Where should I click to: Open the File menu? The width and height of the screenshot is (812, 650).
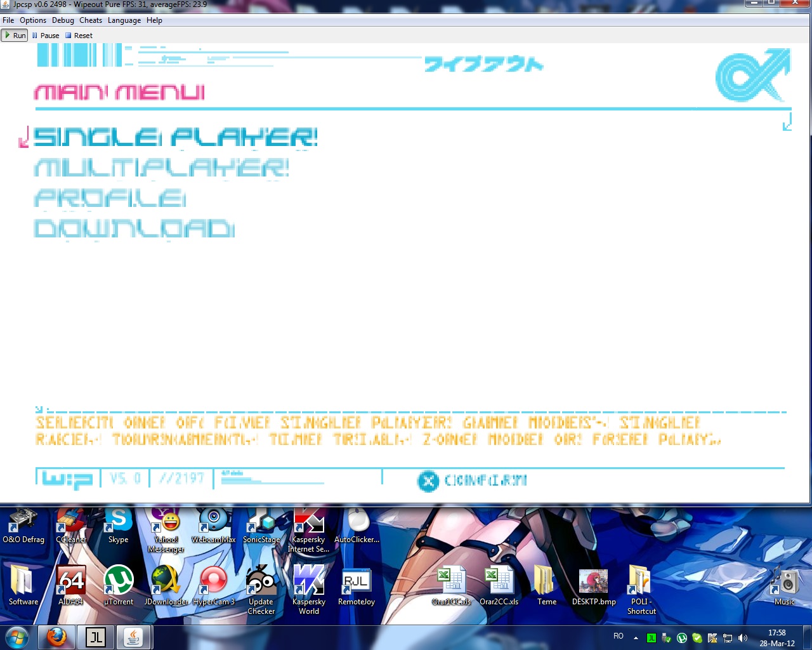(x=8, y=20)
